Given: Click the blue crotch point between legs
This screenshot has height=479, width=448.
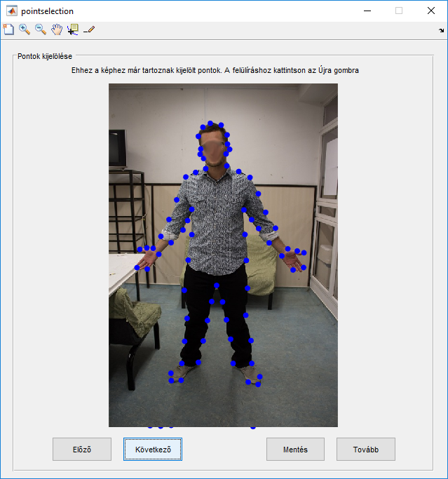Looking at the screenshot, I should pyautogui.click(x=217, y=285).
